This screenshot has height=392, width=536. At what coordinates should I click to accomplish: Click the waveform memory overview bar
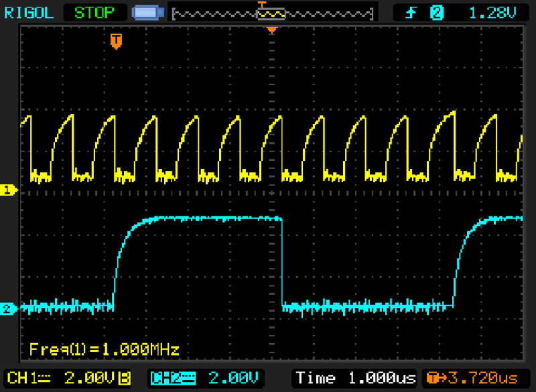click(x=271, y=13)
